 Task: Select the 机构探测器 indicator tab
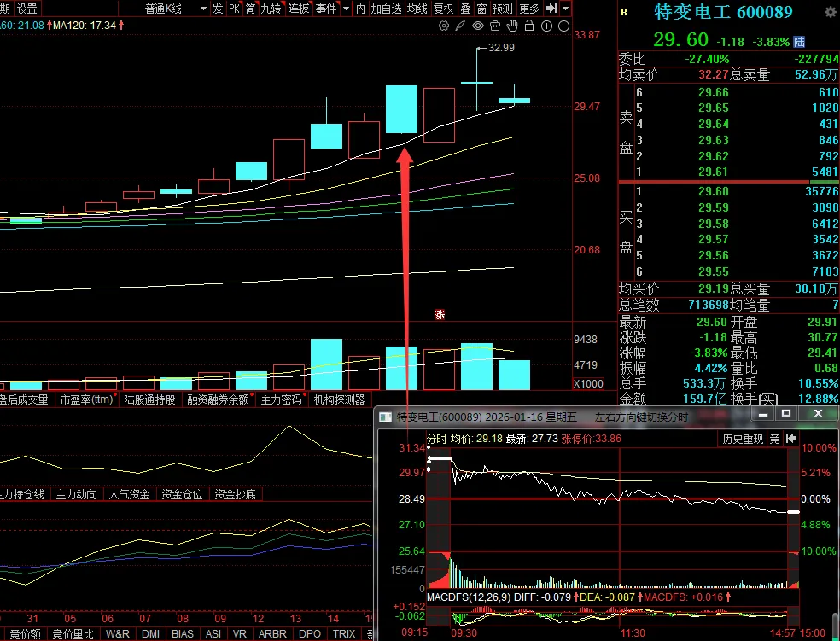[x=339, y=399]
